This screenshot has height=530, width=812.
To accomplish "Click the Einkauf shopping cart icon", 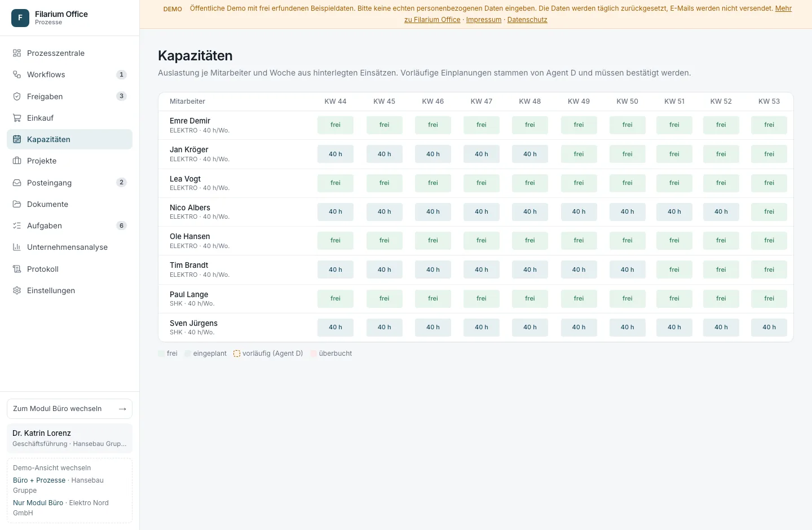I will point(17,118).
